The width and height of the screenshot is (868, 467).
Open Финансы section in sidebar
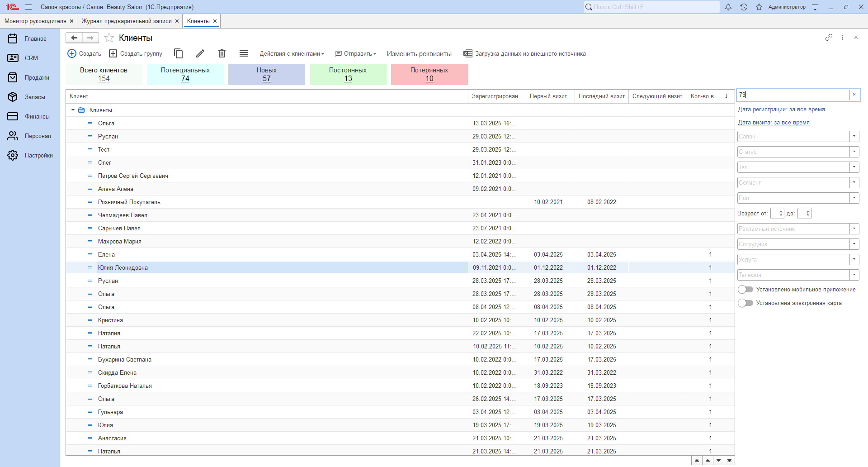30,116
